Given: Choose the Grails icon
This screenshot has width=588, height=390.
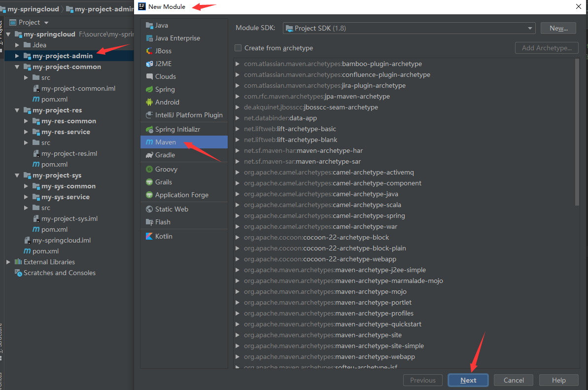Looking at the screenshot, I should tap(149, 182).
